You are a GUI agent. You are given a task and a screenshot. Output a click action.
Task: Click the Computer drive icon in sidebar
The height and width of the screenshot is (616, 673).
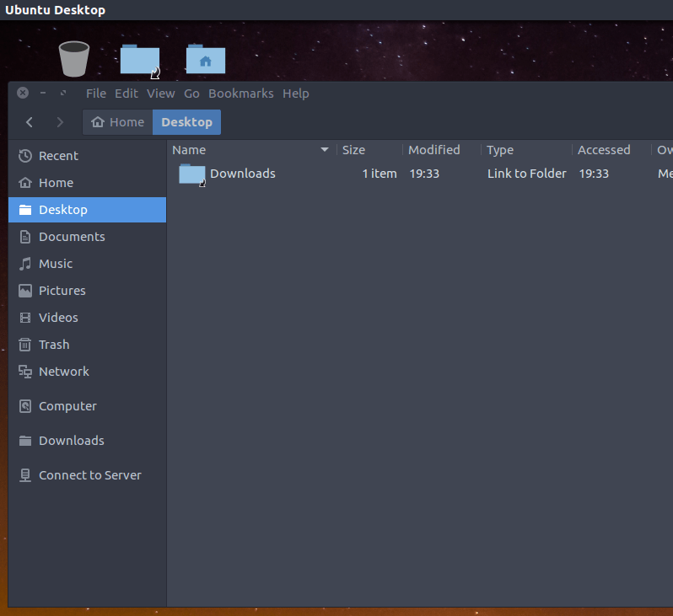pos(25,406)
